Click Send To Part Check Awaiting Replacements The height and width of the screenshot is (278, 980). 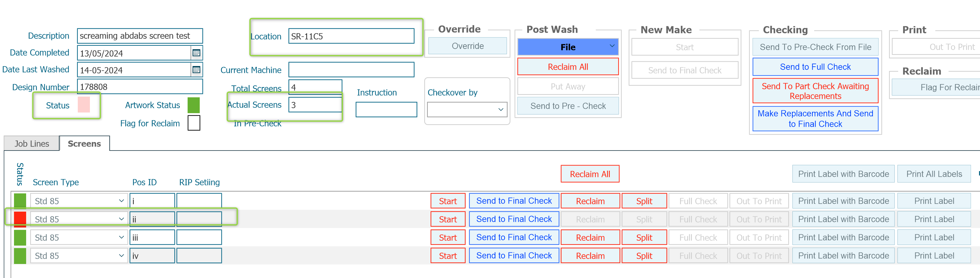coord(815,91)
